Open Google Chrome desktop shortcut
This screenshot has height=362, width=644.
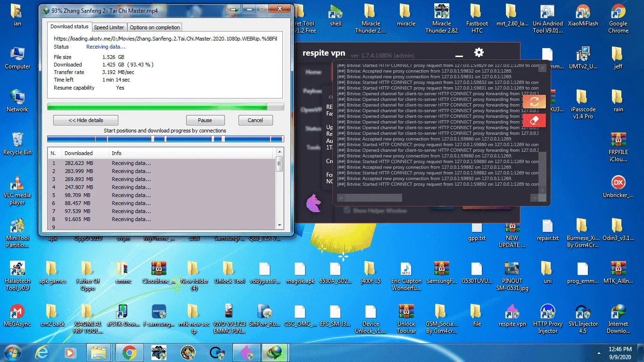pyautogui.click(x=618, y=19)
